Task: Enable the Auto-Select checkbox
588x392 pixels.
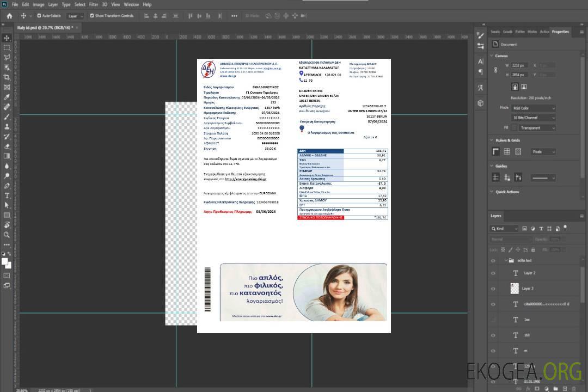Action: pyautogui.click(x=39, y=16)
